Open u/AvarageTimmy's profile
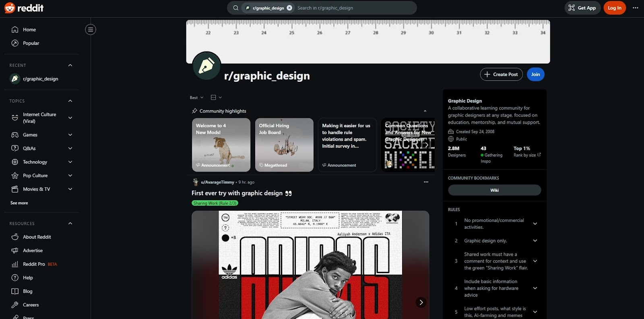This screenshot has height=319, width=644. (217, 182)
